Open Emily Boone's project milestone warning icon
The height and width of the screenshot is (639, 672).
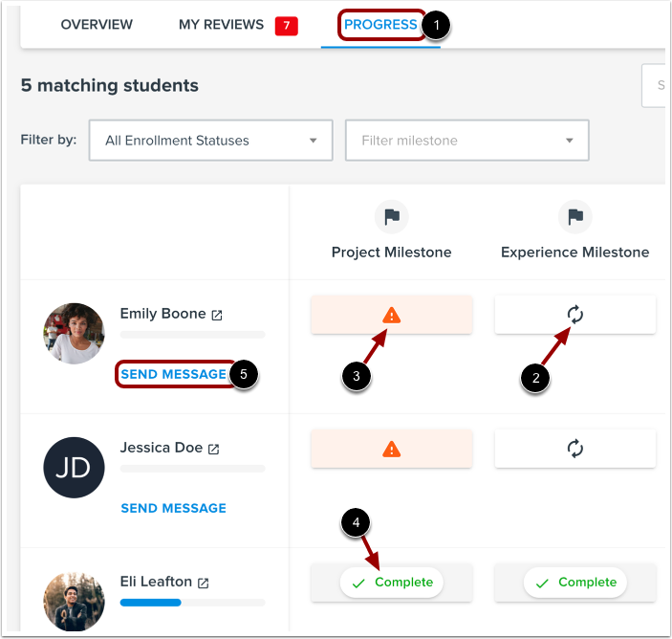(x=391, y=316)
